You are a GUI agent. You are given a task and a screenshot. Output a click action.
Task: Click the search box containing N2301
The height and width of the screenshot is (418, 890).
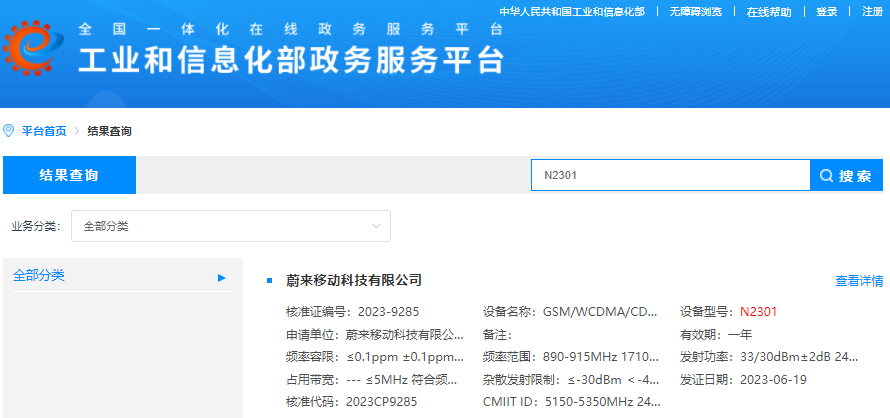(670, 175)
